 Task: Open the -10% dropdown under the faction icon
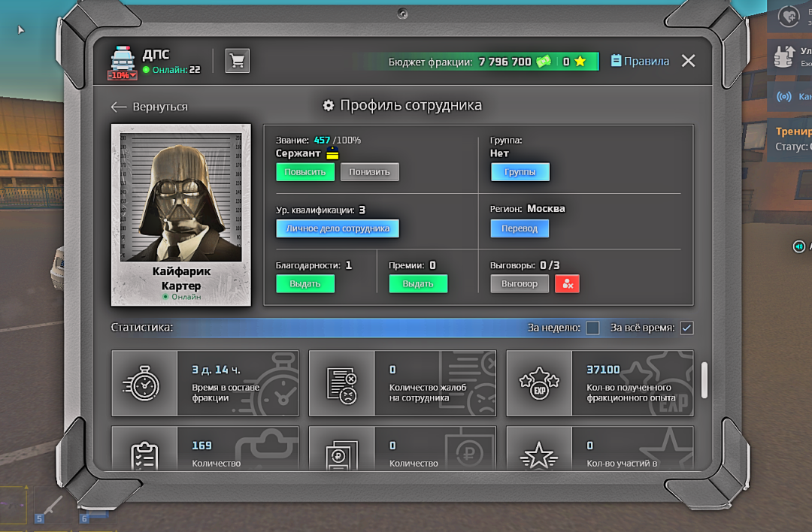tap(123, 75)
